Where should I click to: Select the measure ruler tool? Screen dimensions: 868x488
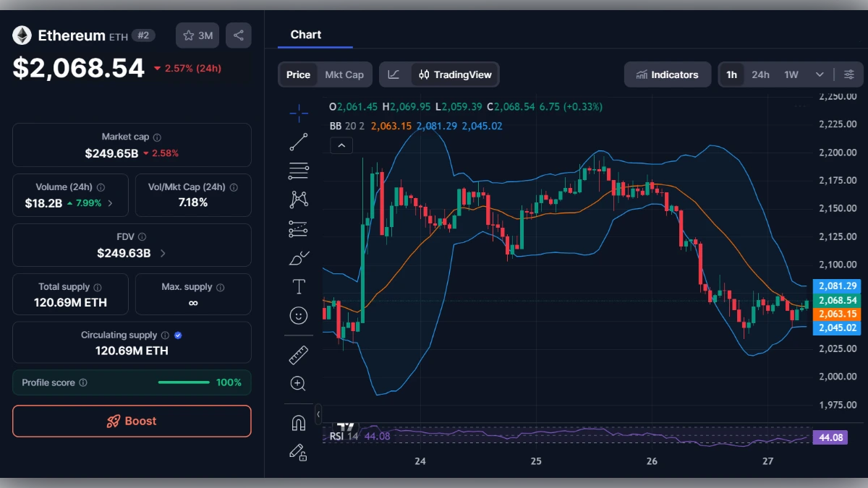[x=299, y=354]
